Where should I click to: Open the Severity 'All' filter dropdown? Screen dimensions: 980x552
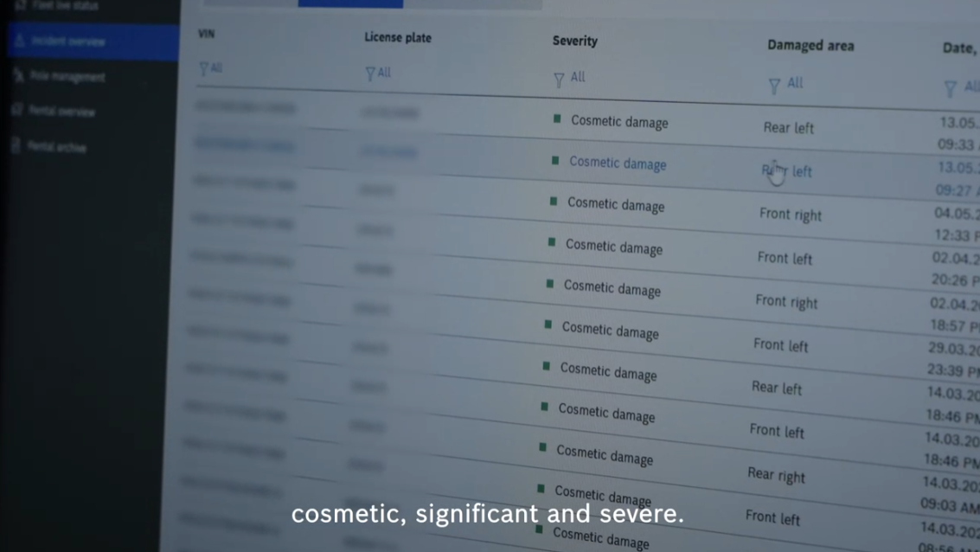(x=569, y=78)
